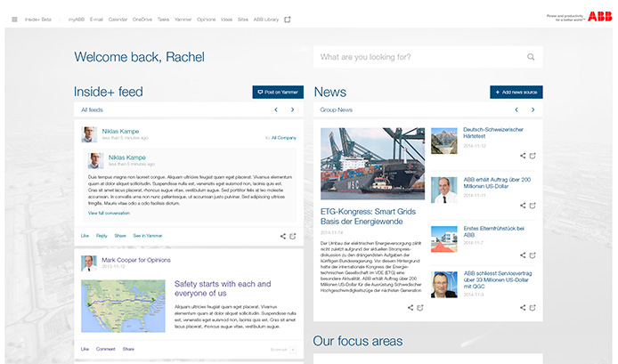The width and height of the screenshot is (618, 364).
Task: Go to next feed with right chevron
Action: point(292,109)
